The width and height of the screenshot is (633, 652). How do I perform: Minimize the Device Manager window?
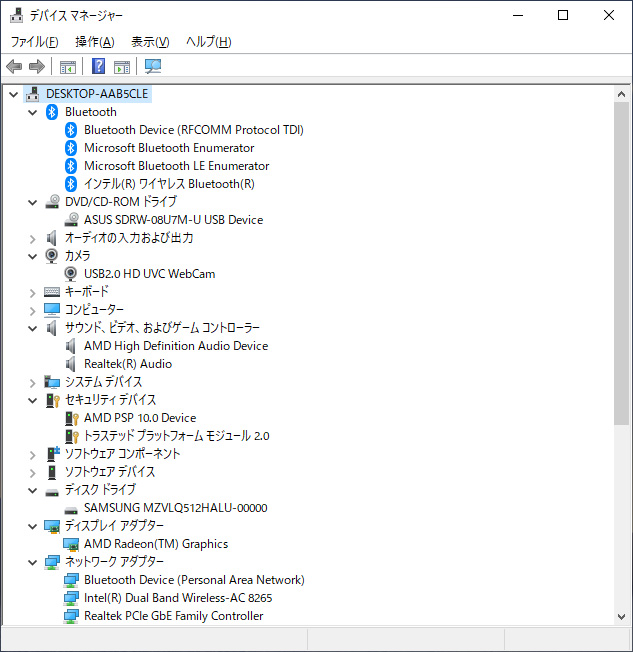tap(518, 15)
